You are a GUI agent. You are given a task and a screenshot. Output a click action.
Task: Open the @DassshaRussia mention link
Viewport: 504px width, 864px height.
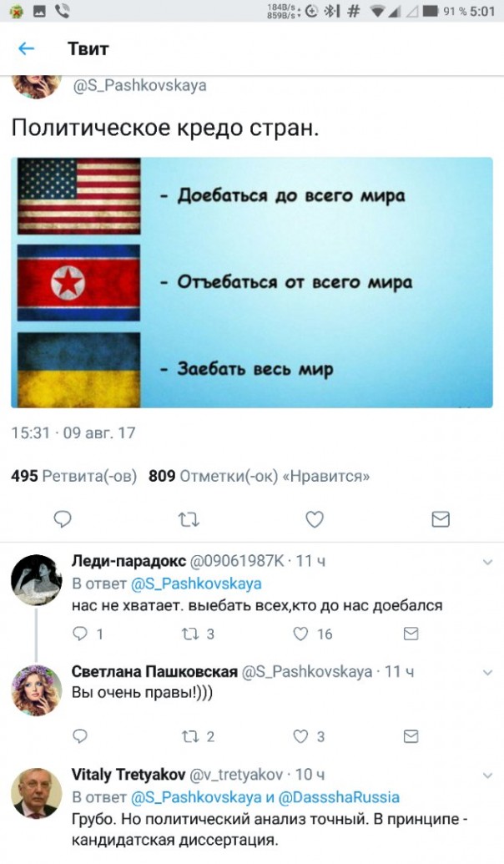click(x=340, y=797)
